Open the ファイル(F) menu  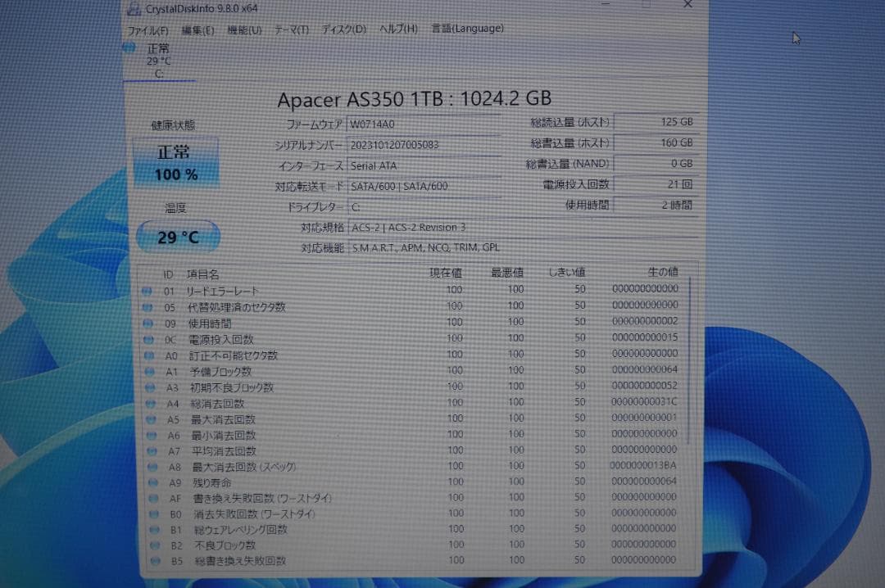147,30
